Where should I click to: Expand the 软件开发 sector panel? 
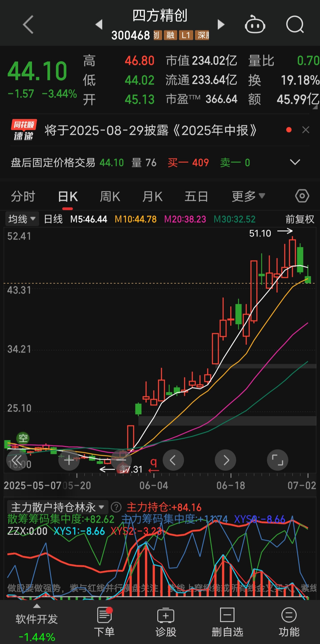[37, 623]
